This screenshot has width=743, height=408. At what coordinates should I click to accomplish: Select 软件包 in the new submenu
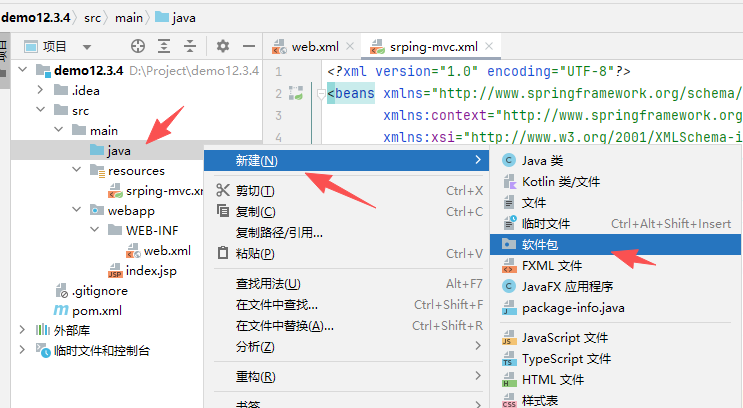click(x=541, y=243)
